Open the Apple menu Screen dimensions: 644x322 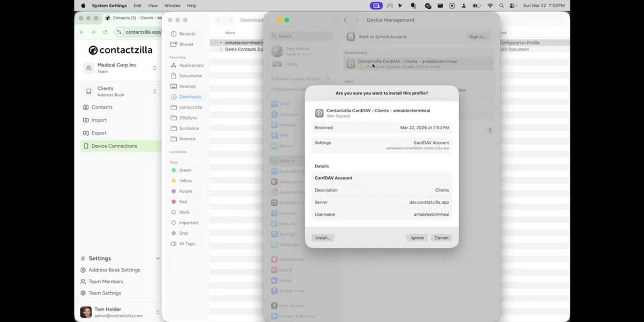pos(83,6)
